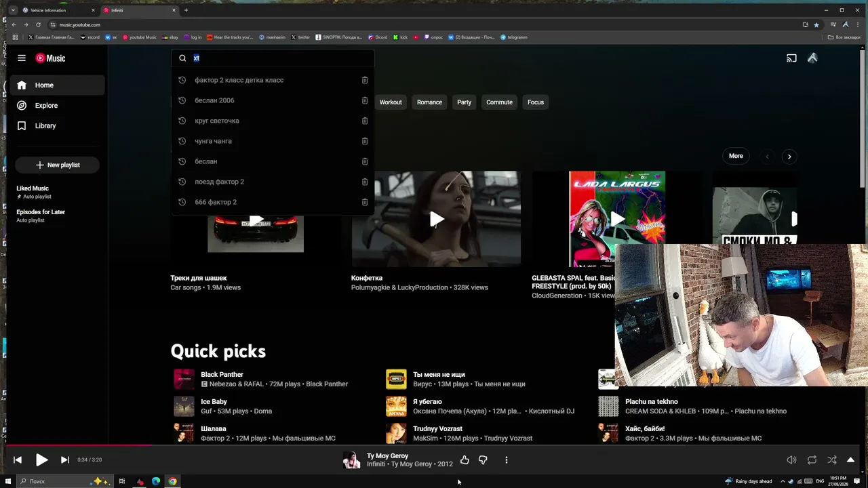Image resolution: width=868 pixels, height=488 pixels.
Task: Open the Конфетка video title
Action: (367, 278)
